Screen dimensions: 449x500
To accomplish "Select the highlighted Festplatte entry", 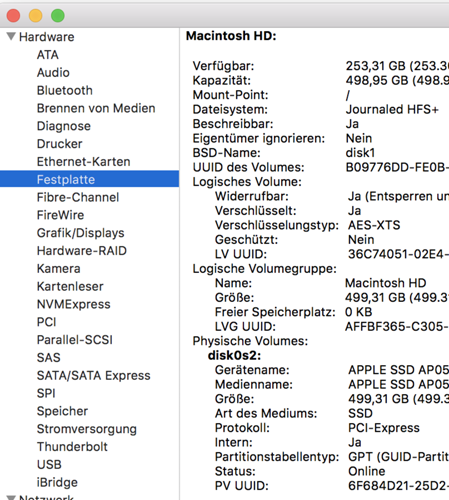I will (89, 179).
